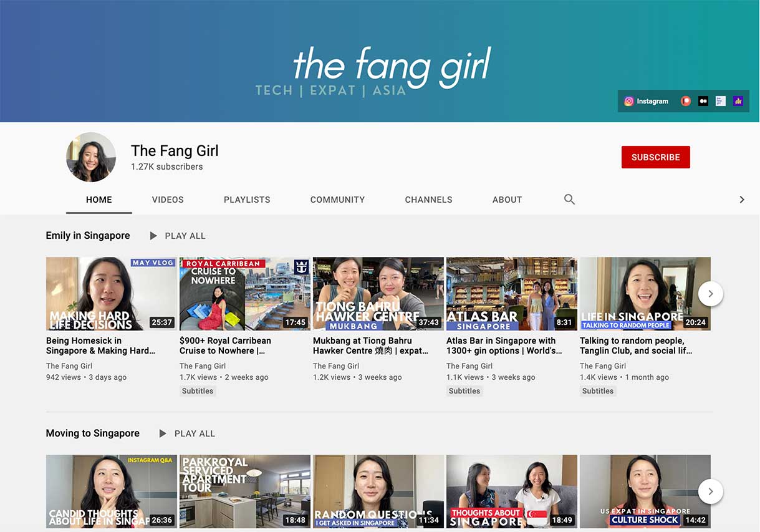
Task: Switch to the Videos tab
Action: 168,200
